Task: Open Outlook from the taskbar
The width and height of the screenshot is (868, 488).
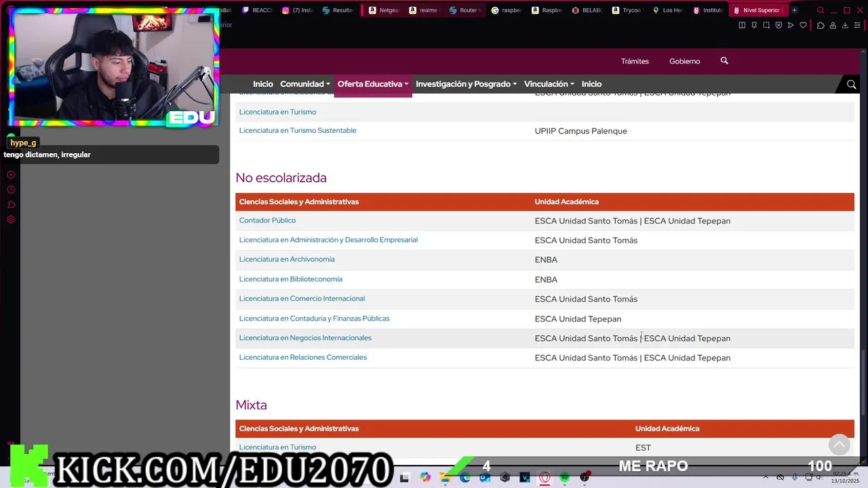Action: click(485, 477)
